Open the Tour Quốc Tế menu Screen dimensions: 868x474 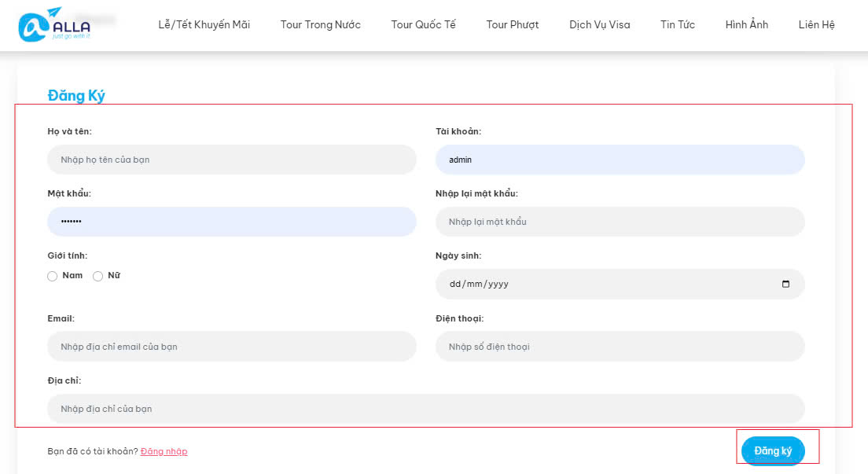(x=424, y=25)
